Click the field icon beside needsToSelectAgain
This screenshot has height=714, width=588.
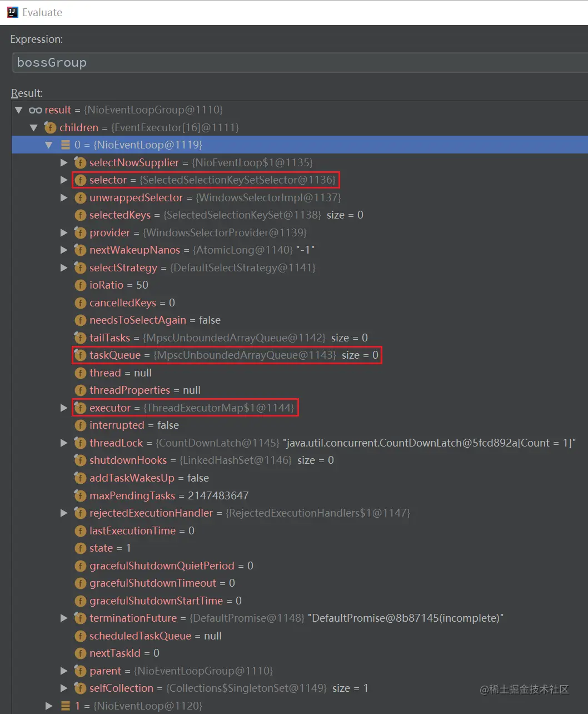81,320
